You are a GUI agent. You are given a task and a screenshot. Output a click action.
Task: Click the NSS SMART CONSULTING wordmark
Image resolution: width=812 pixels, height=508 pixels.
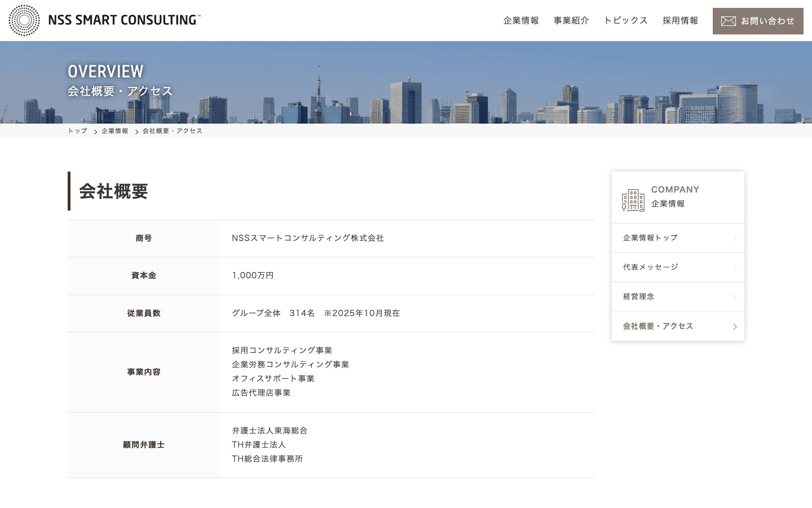[x=124, y=20]
